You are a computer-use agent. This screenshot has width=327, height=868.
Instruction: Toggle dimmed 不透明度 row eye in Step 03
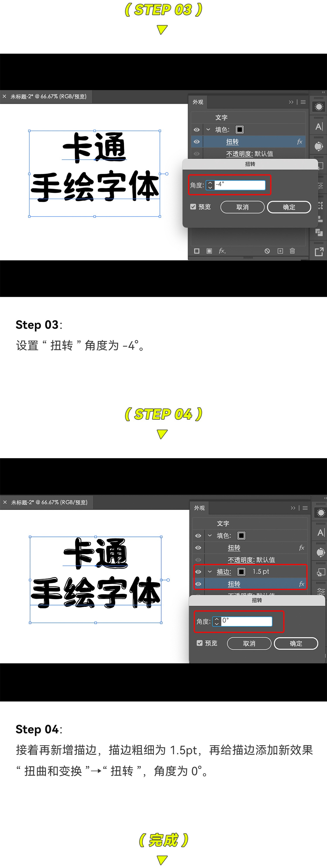[197, 154]
